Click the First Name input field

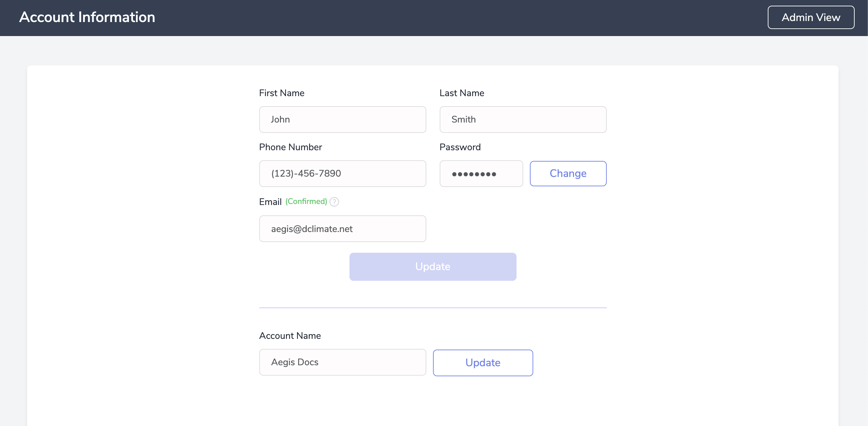[343, 120]
